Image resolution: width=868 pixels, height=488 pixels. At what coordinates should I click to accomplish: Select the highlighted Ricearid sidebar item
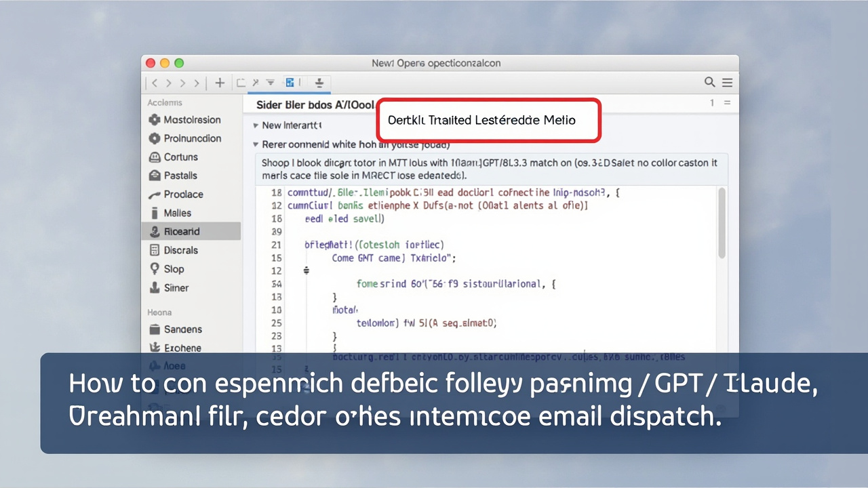click(193, 231)
